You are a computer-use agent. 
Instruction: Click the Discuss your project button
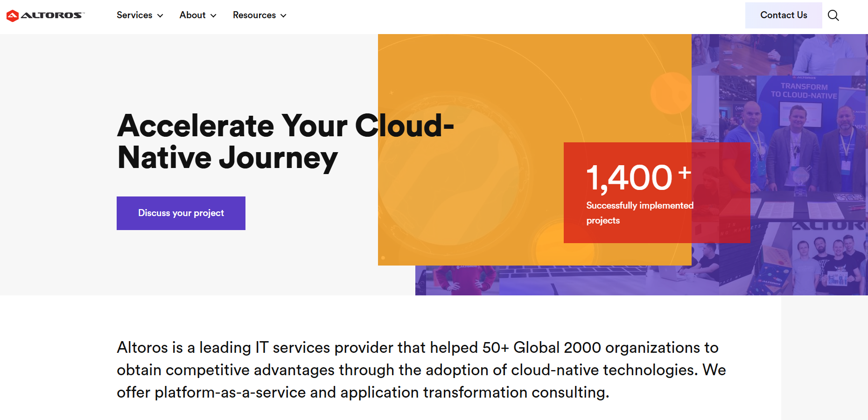(181, 213)
